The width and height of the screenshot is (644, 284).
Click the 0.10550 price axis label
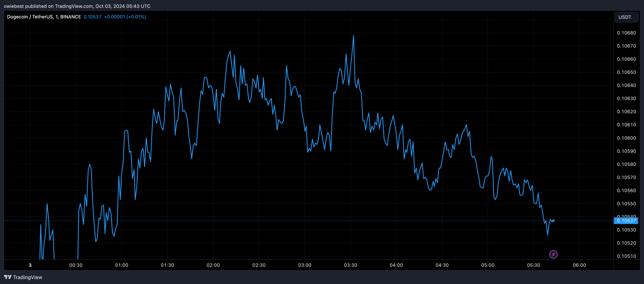[626, 204]
